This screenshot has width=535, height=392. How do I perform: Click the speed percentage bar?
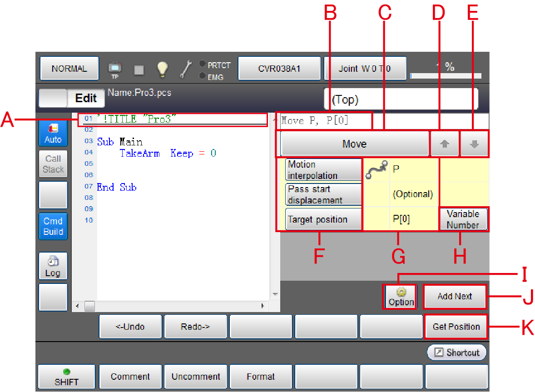(x=445, y=76)
